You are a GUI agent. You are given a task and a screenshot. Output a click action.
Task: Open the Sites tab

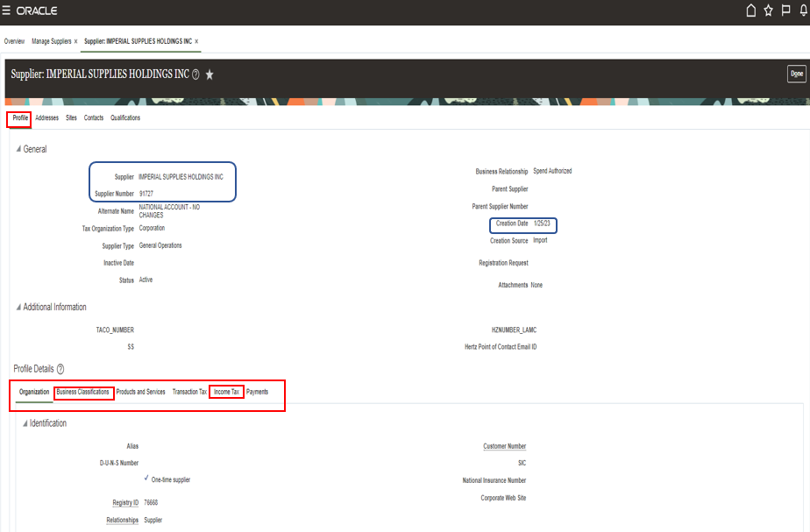pyautogui.click(x=71, y=117)
